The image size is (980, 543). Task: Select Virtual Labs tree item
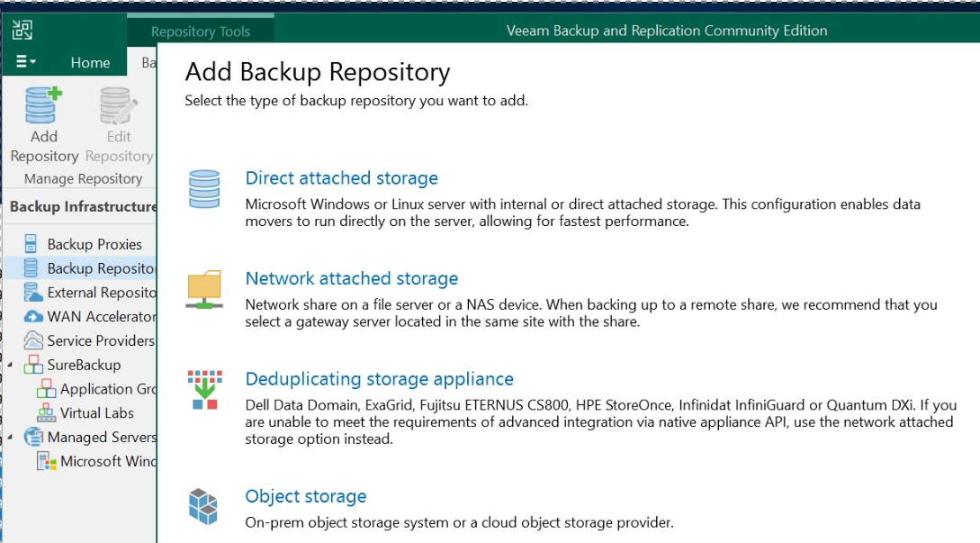(96, 413)
